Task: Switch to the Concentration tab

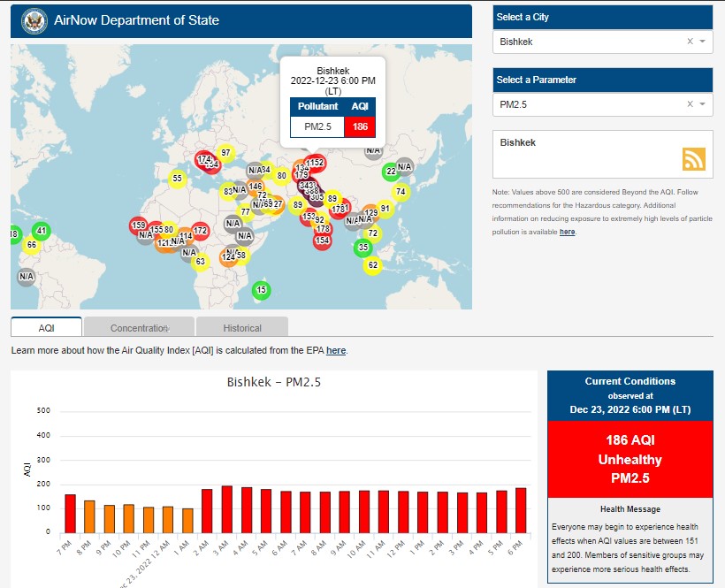Action: click(x=139, y=328)
